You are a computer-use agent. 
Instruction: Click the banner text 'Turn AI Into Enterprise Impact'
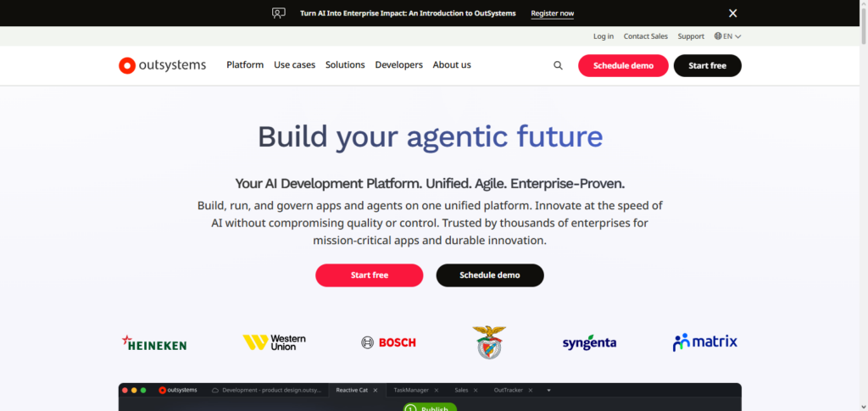click(353, 14)
